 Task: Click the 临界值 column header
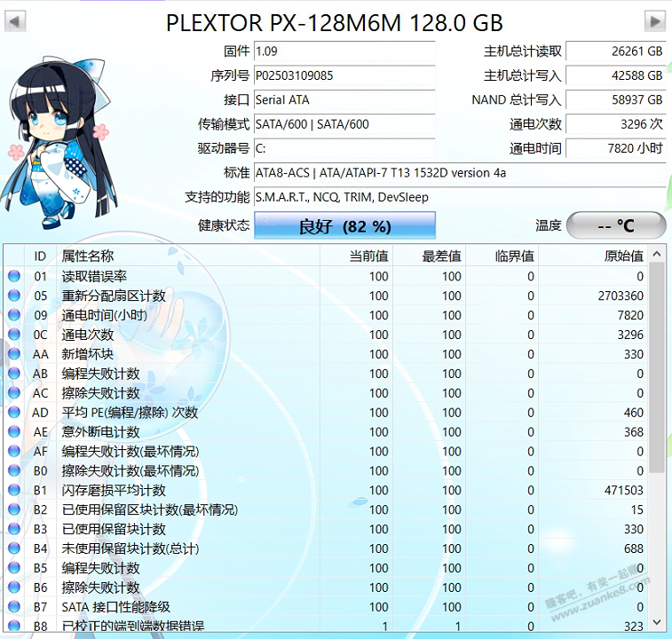(x=502, y=256)
